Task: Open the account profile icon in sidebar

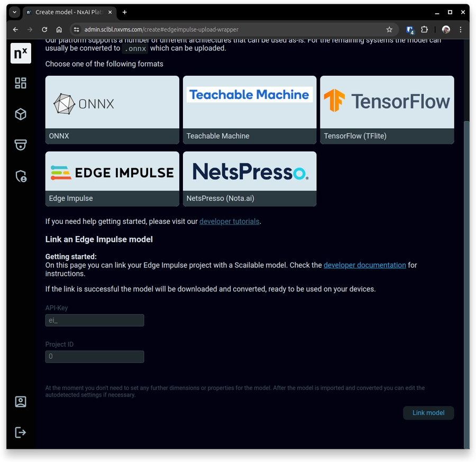Action: coord(21,402)
